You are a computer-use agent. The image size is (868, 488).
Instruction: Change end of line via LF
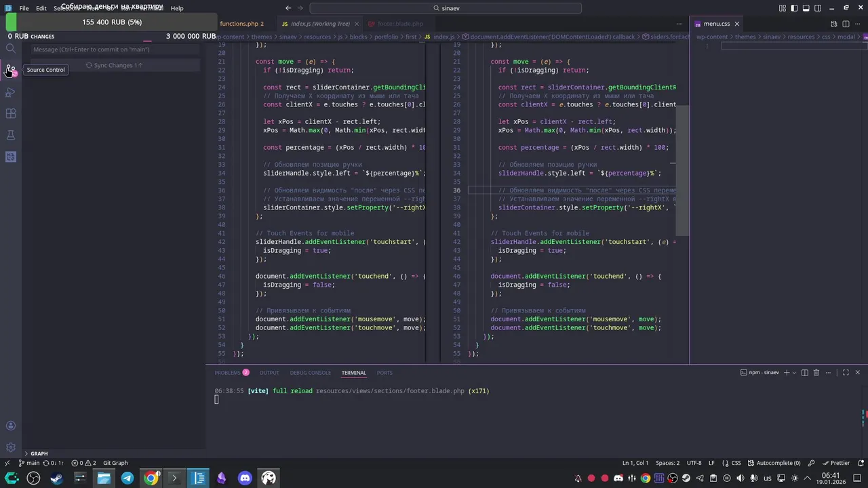click(711, 463)
